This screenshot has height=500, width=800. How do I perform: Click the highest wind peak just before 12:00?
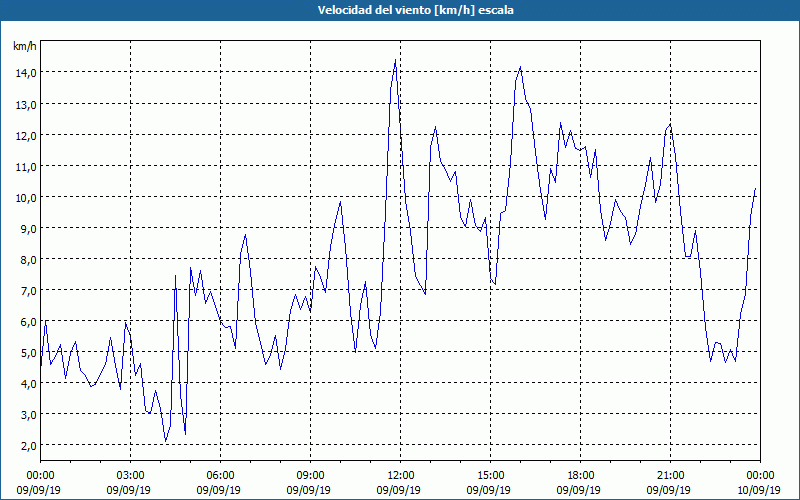(395, 60)
